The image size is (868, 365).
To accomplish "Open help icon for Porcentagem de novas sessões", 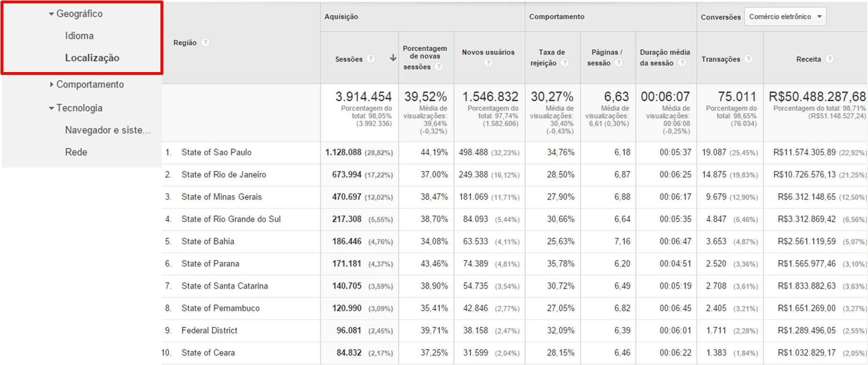I will (438, 67).
